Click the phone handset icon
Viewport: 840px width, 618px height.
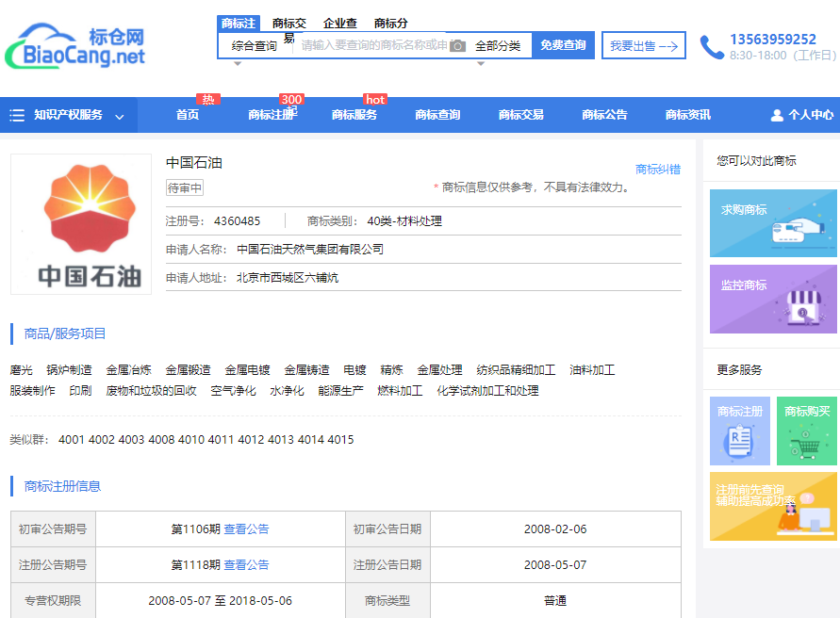coord(712,47)
